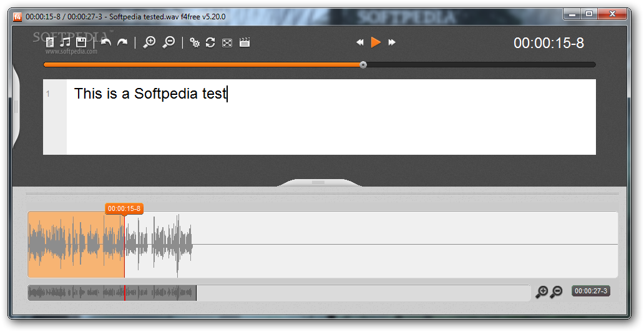Click the playback position slider handle
Screen dimensions: 644x332
coord(363,64)
